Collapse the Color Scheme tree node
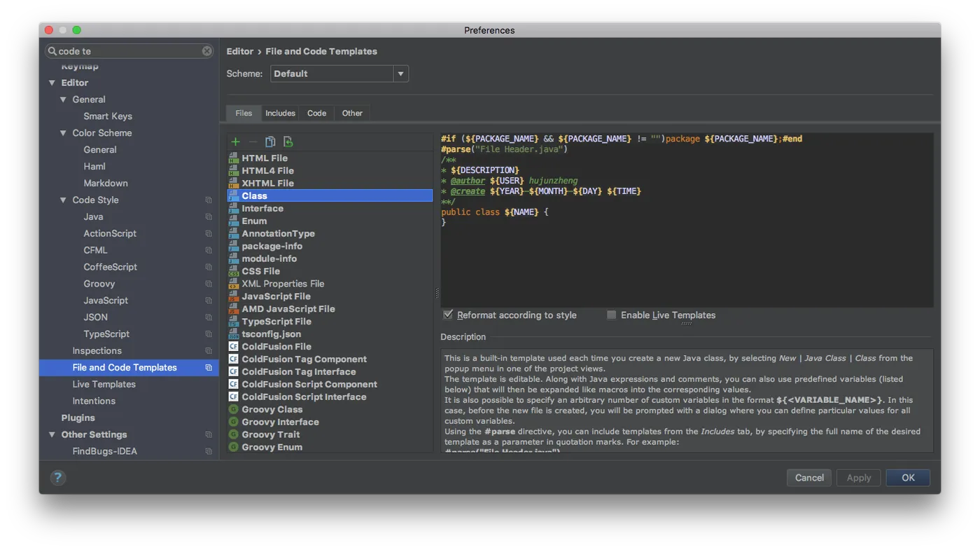980x550 pixels. (63, 132)
